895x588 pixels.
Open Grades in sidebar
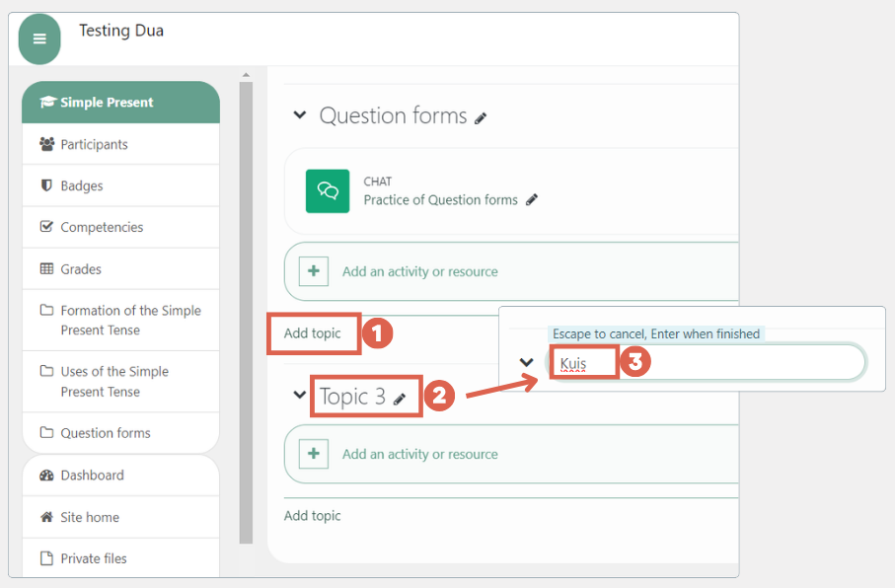coord(120,269)
